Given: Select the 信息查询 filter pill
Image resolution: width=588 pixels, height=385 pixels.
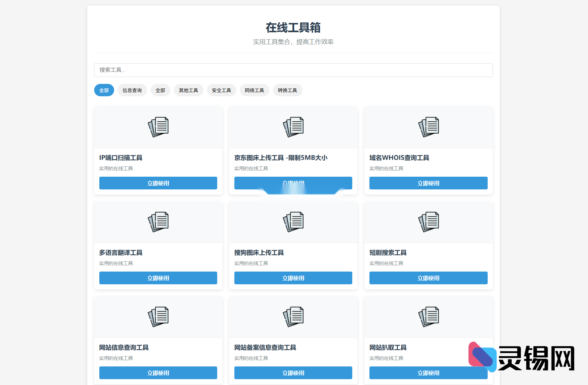Looking at the screenshot, I should coord(132,90).
